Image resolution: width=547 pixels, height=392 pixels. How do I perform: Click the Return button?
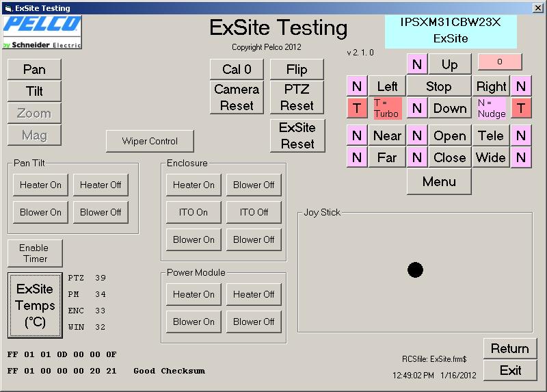(x=510, y=348)
